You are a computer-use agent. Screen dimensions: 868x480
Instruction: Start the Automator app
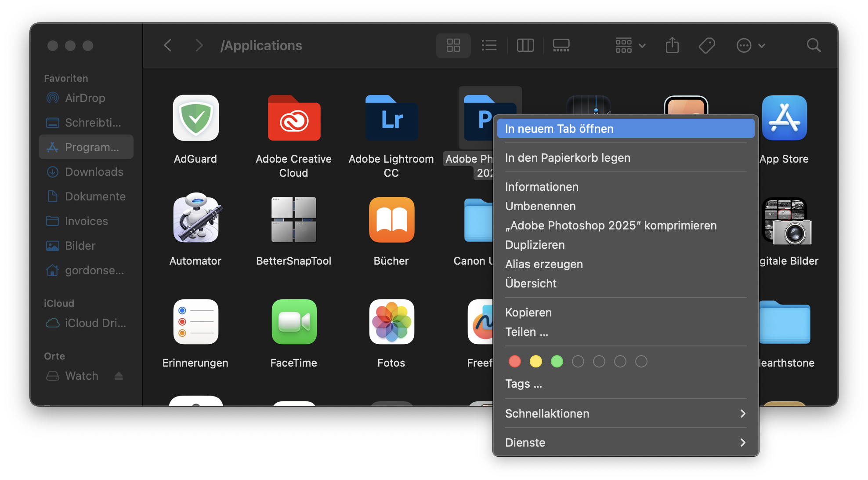195,220
